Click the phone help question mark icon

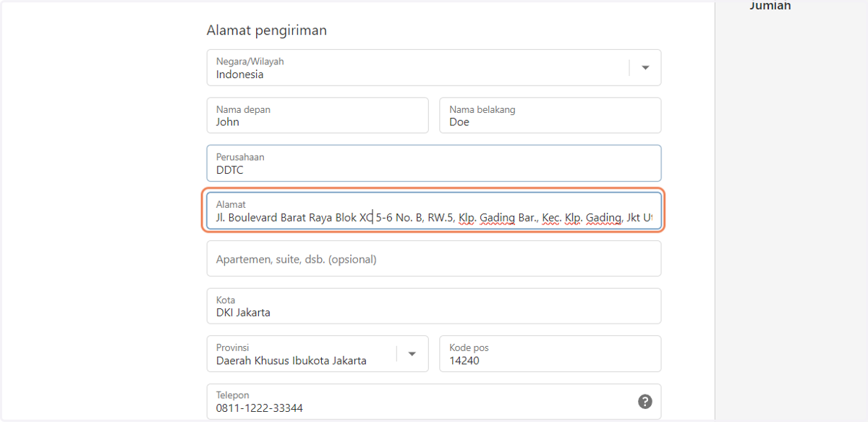pos(645,402)
